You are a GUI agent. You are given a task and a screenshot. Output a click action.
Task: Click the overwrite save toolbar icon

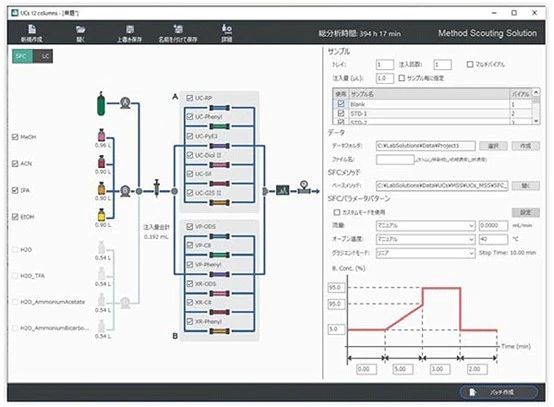[130, 29]
